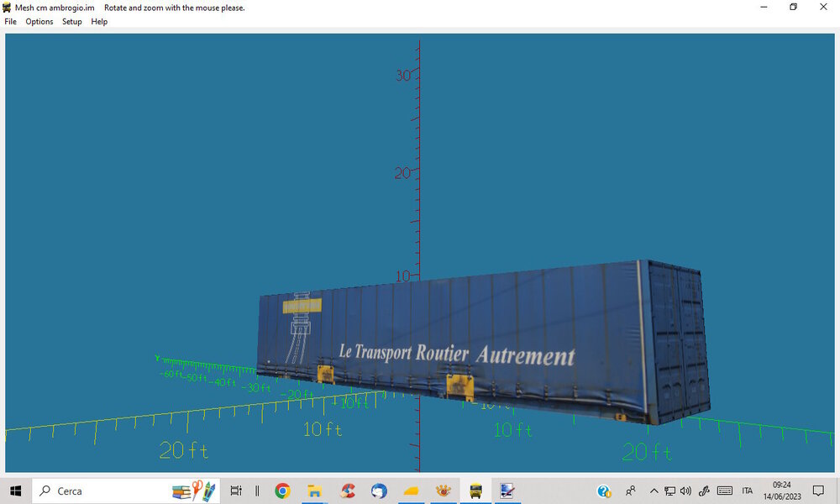Open the Options menu
Image resolution: width=840 pixels, height=504 pixels.
pyautogui.click(x=39, y=22)
